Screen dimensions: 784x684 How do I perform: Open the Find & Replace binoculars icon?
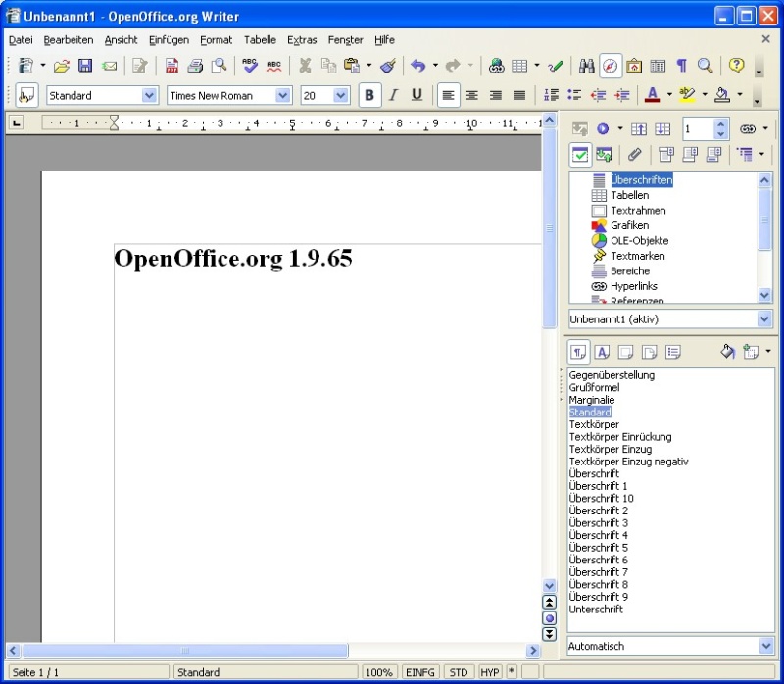[x=587, y=66]
